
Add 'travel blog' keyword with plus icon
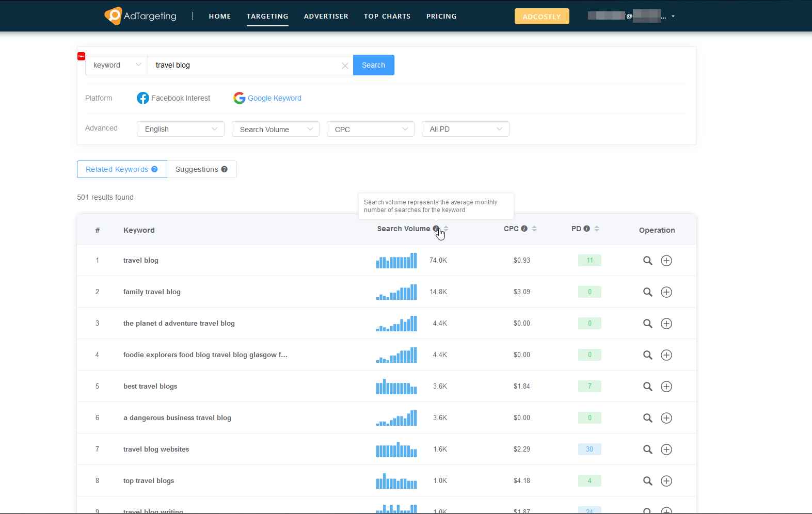click(666, 261)
